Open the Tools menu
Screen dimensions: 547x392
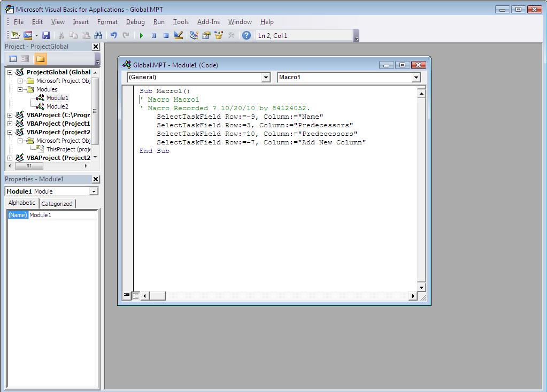coord(181,22)
